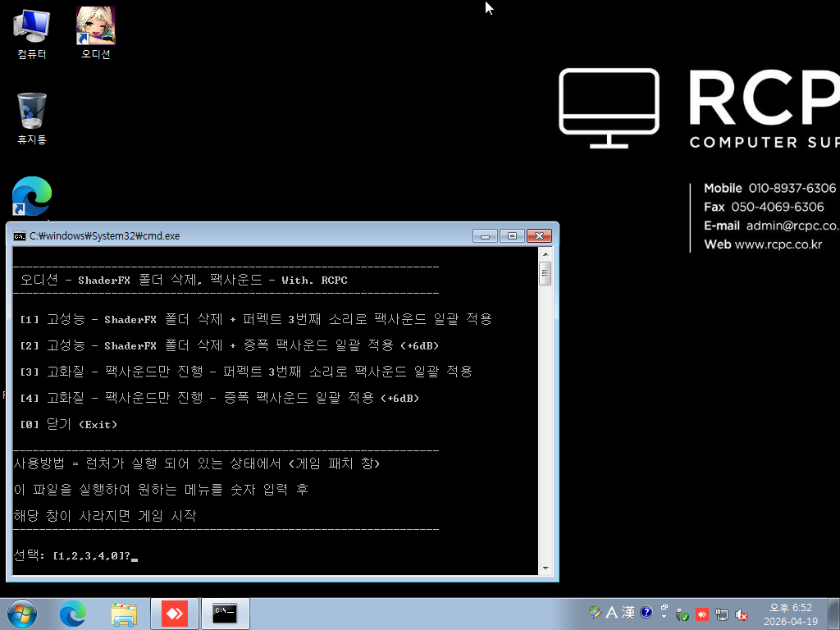Click the cmd vertical scrollbar thumb
The height and width of the screenshot is (630, 840).
[x=546, y=273]
